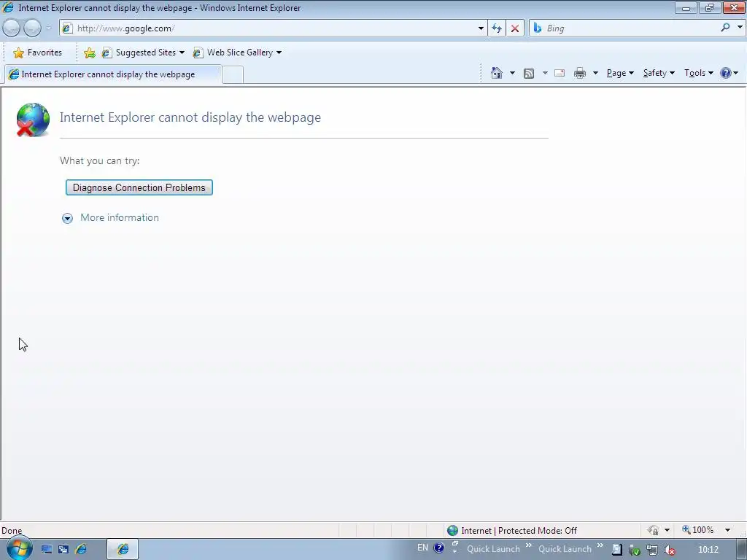Click the Web Slice Gallery icon
Viewport: 747px width, 560px height.
[x=198, y=52]
